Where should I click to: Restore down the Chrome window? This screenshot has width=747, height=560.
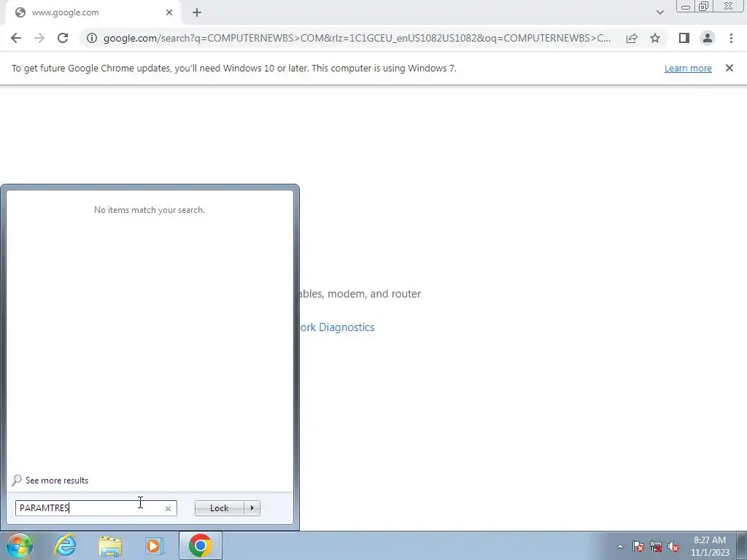pos(703,7)
